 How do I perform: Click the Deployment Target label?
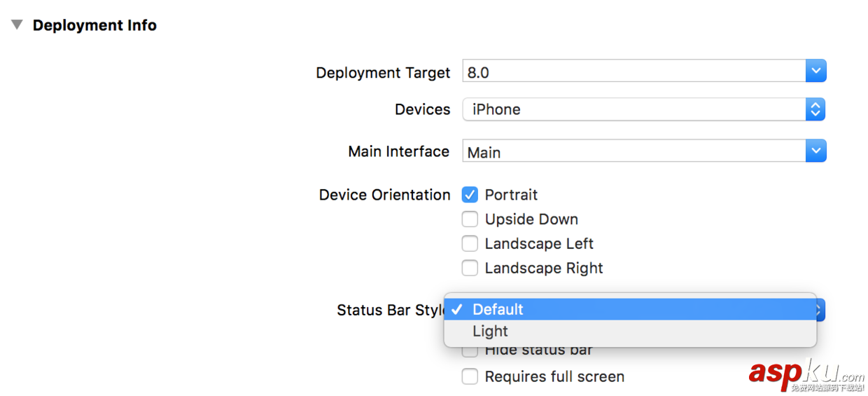(x=383, y=73)
